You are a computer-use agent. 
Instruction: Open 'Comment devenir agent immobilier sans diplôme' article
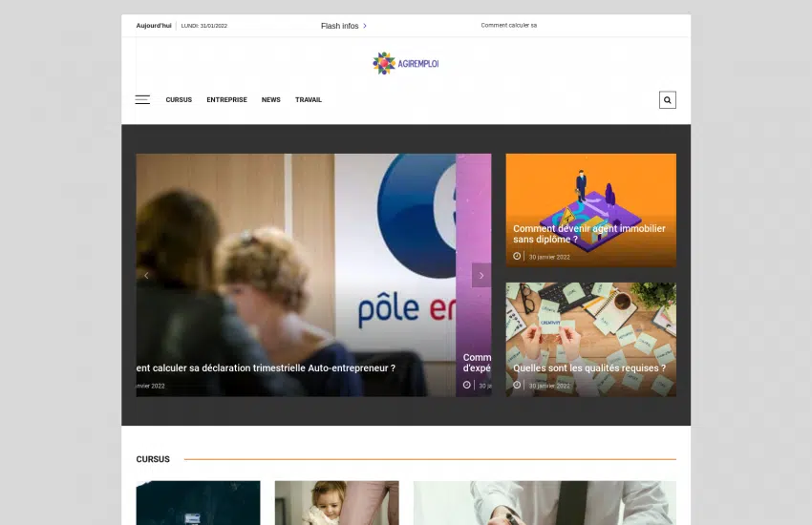(x=588, y=234)
